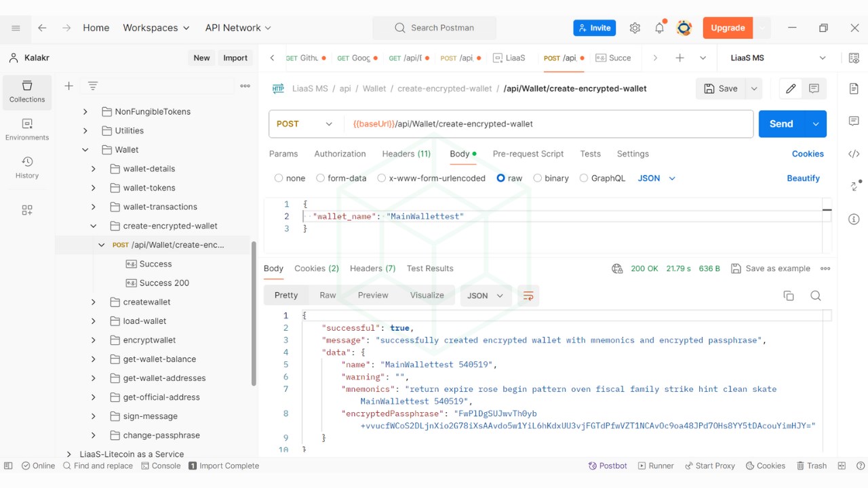Add a new request tab
This screenshot has height=488, width=868.
[x=679, y=58]
